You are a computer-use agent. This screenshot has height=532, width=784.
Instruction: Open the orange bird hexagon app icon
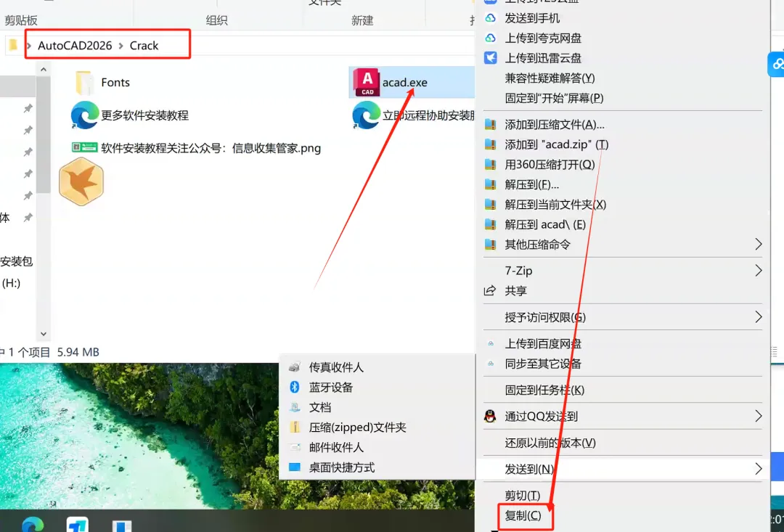(x=81, y=181)
